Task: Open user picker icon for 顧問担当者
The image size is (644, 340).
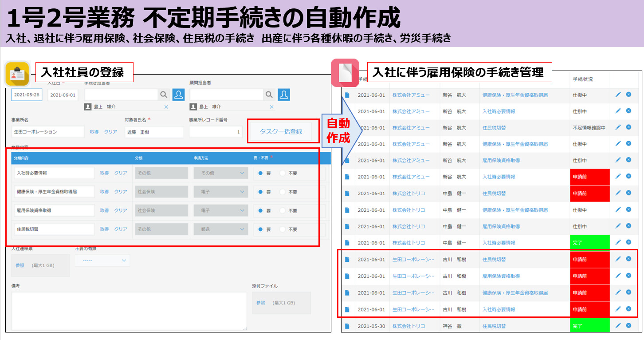Action: [284, 95]
